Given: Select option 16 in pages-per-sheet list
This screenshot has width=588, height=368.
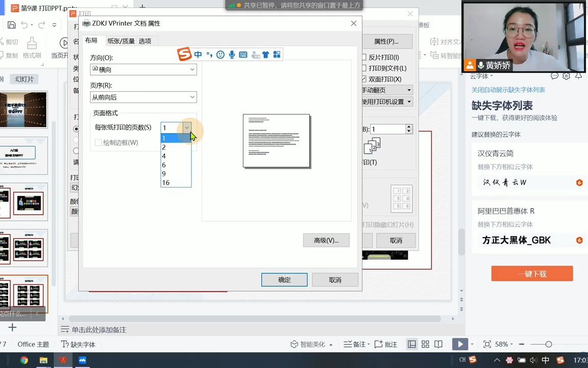Looking at the screenshot, I should point(176,183).
